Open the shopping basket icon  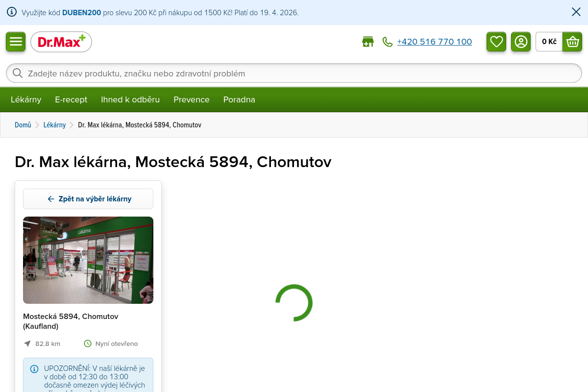click(x=572, y=42)
